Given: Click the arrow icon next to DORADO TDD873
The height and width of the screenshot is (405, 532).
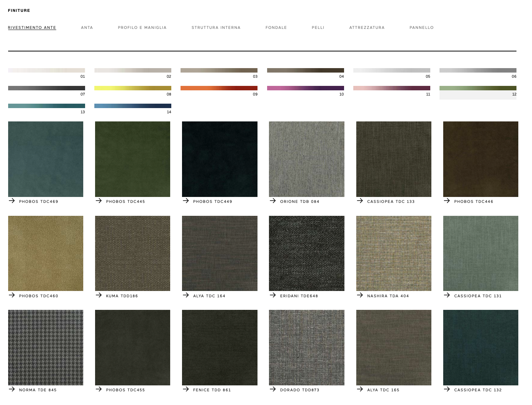Looking at the screenshot, I should (x=273, y=389).
